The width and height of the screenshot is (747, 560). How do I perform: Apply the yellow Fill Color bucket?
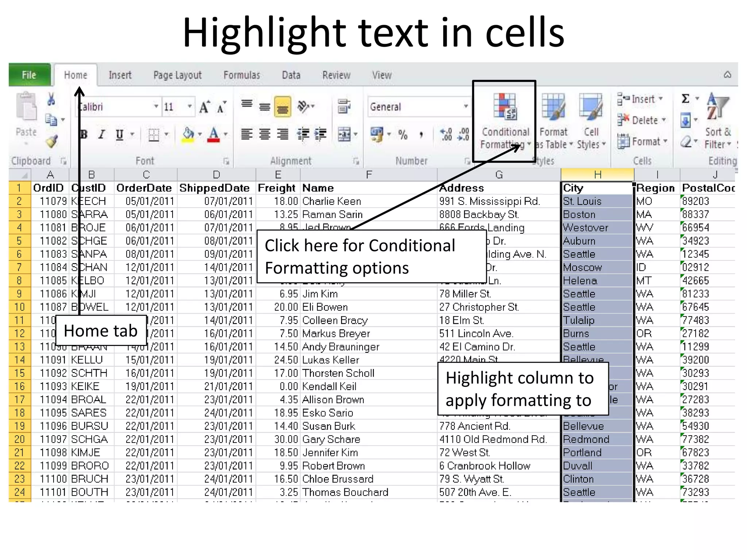[x=188, y=135]
